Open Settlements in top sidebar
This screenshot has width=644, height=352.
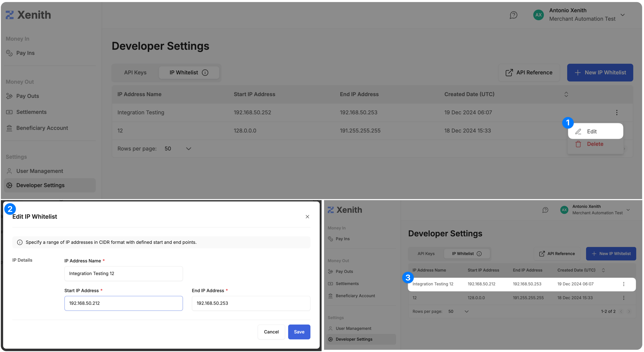pyautogui.click(x=31, y=112)
